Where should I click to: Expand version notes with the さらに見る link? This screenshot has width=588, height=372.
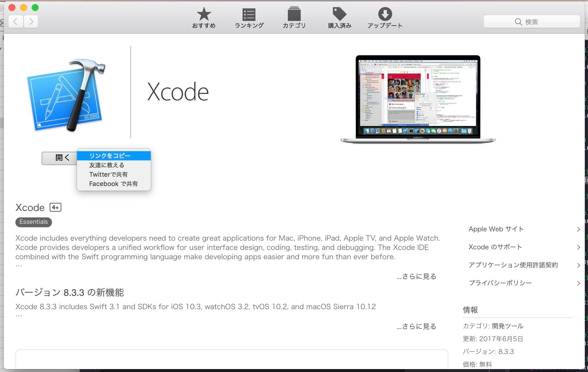coord(416,326)
